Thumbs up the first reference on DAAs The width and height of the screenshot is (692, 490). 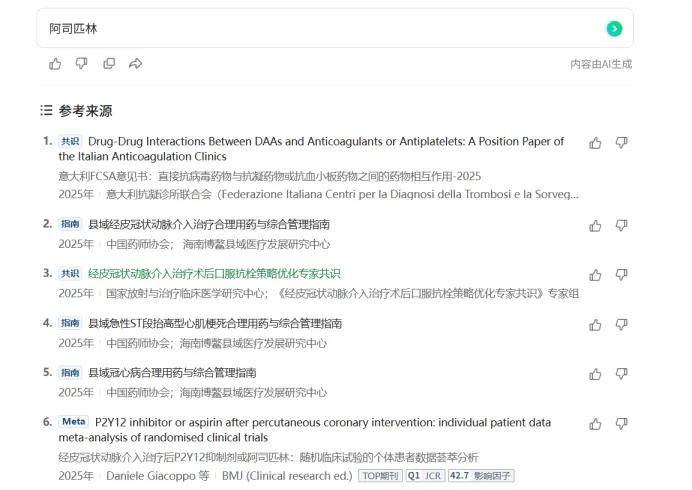596,143
